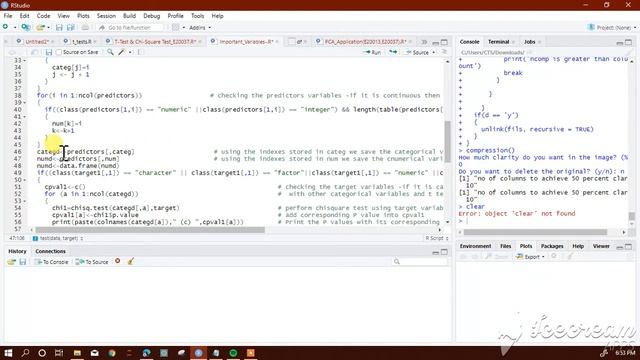
Task: Click the Source button
Action: 418,52
